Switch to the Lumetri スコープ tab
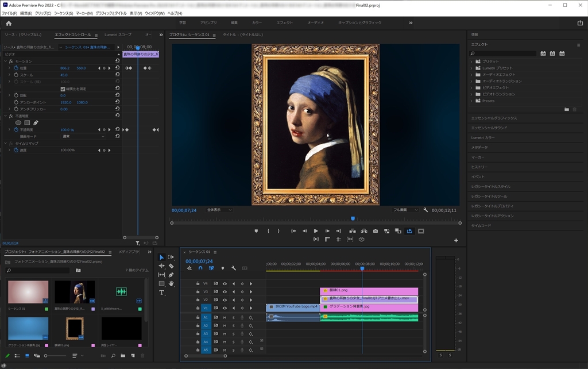The height and width of the screenshot is (369, 588). (118, 34)
